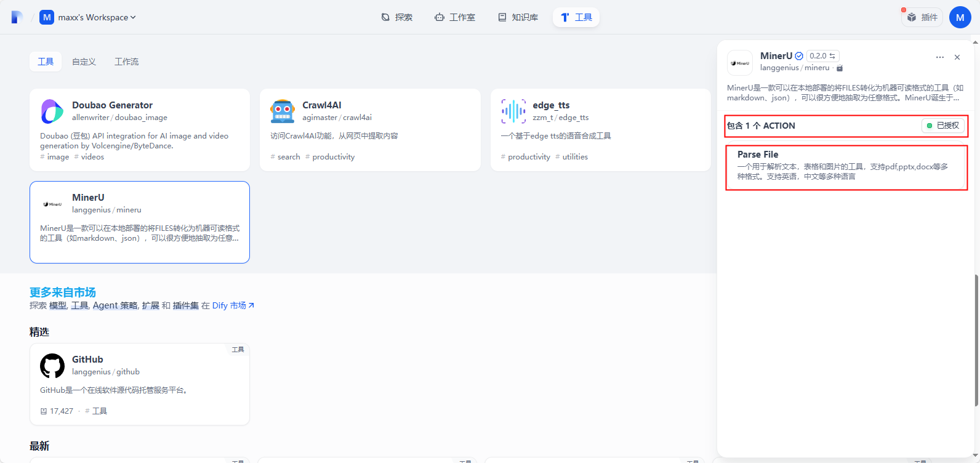The image size is (980, 463).
Task: Click the 精选 (Featured) section heading
Action: pyautogui.click(x=39, y=332)
